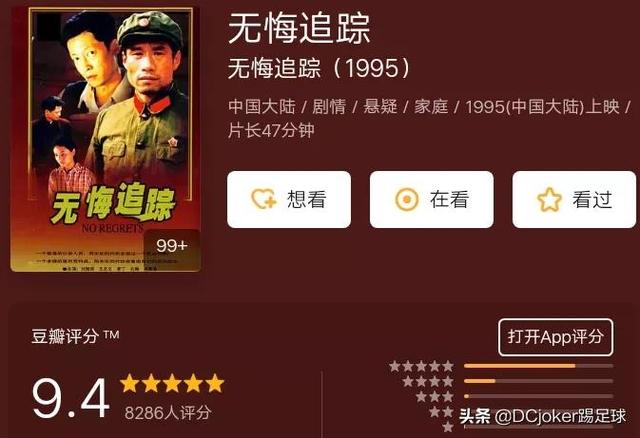Click the gold five-star rating display
The height and width of the screenshot is (438, 640).
172,384
